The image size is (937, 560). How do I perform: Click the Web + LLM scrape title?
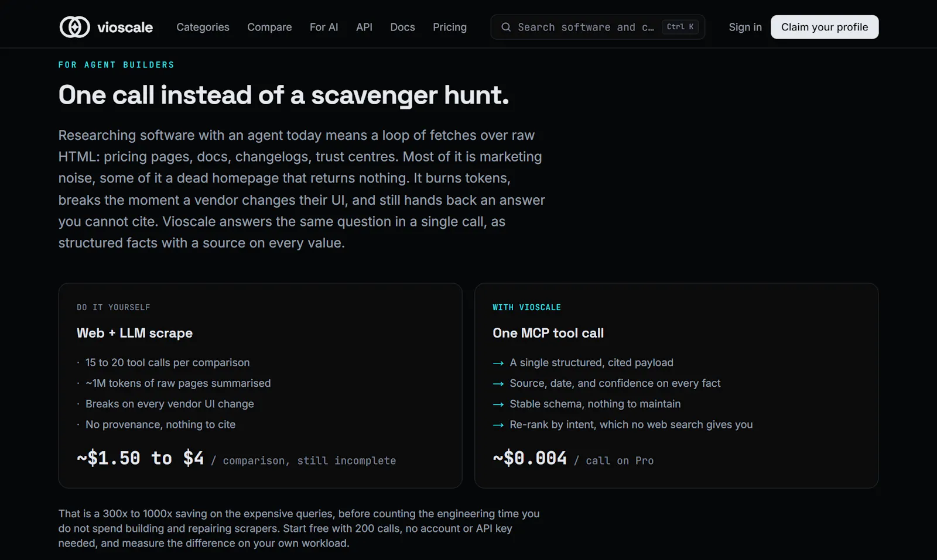135,333
